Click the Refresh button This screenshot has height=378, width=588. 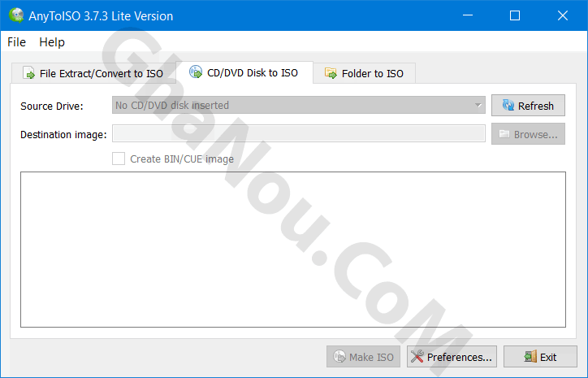tap(528, 106)
